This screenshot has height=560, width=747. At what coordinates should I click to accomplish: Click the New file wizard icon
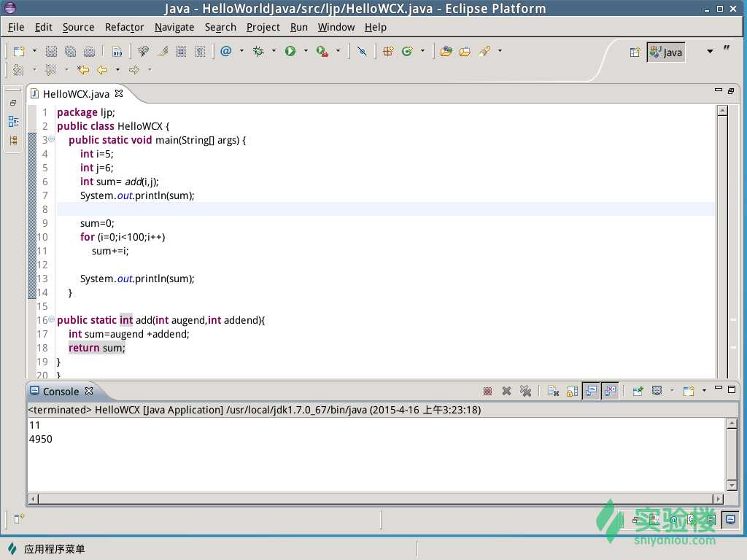(19, 51)
